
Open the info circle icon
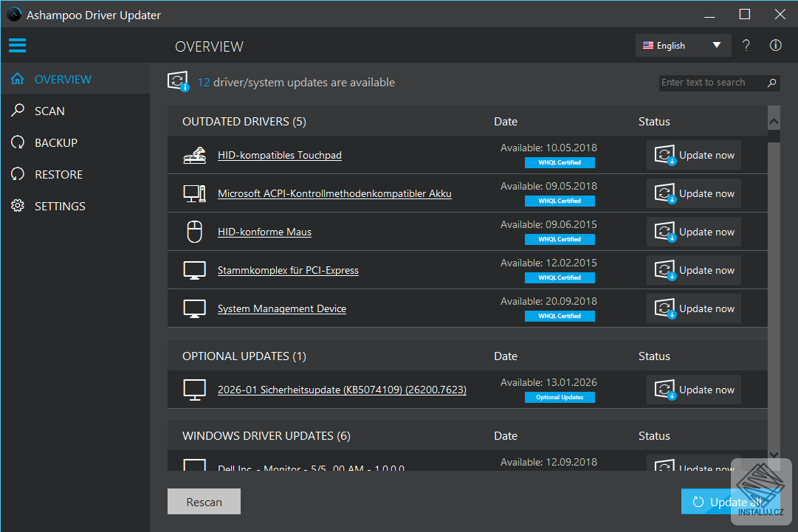pos(775,45)
